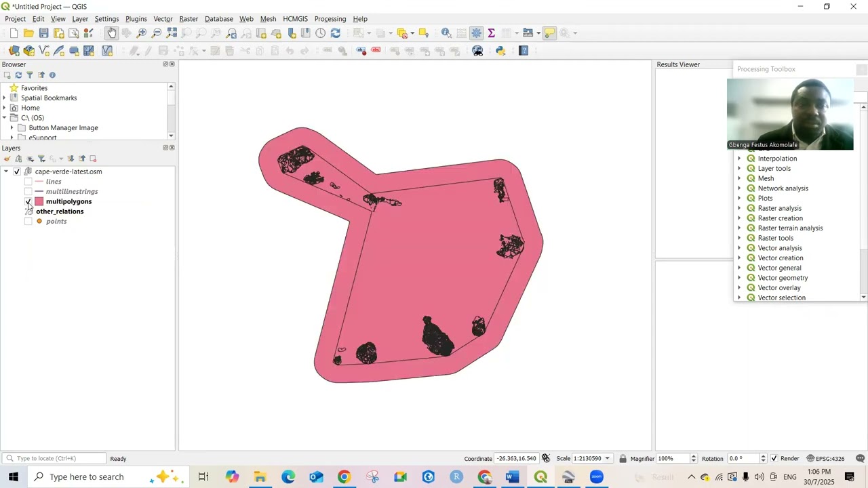The image size is (868, 488).
Task: Select the Vector geometry toolbox entry
Action: pos(783,278)
